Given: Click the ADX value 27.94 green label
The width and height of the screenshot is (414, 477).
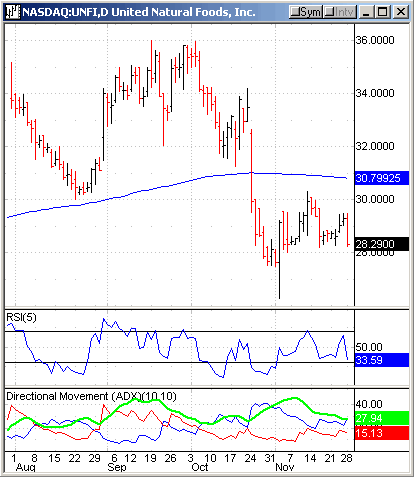Looking at the screenshot, I should (382, 418).
